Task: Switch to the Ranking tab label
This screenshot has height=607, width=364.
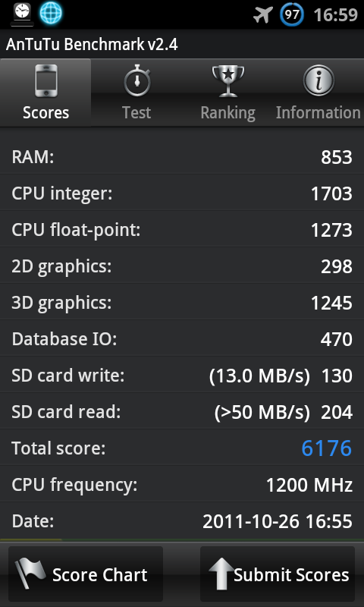Action: coord(227,113)
